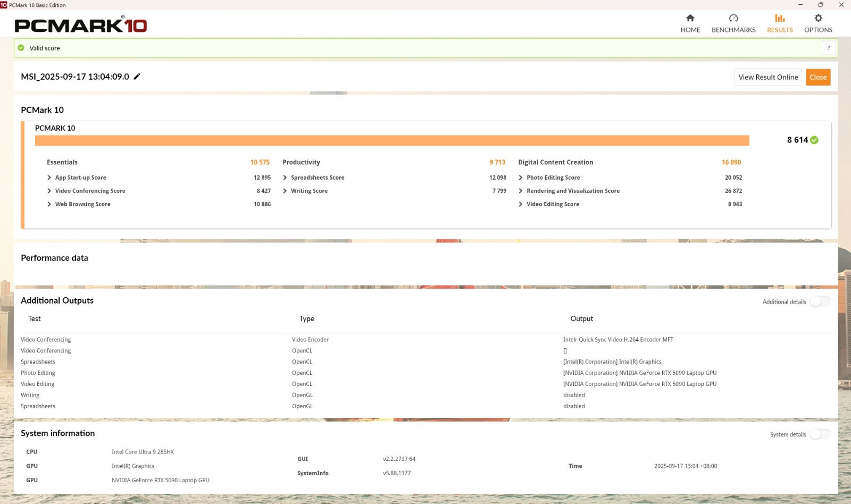851x504 pixels.
Task: Click the Time value 2025-09-17 13:04 +08:00
Action: click(686, 466)
